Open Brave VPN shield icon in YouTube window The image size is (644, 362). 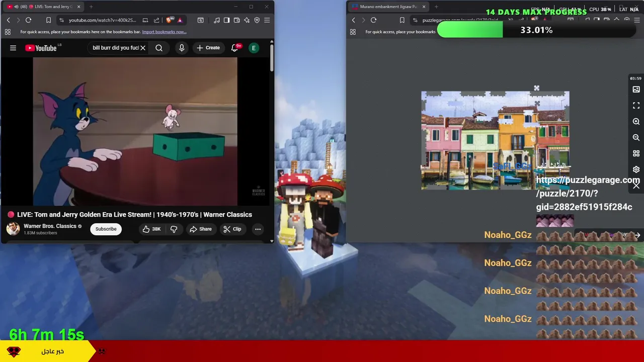point(257,20)
